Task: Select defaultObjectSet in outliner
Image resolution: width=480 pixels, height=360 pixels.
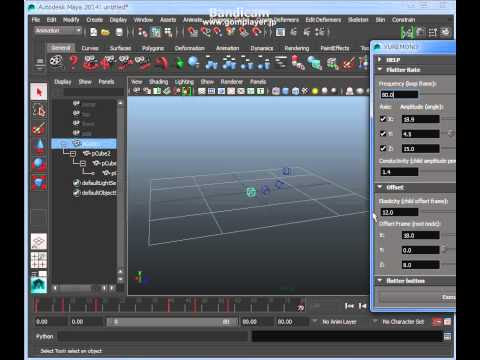Action: pyautogui.click(x=99, y=193)
